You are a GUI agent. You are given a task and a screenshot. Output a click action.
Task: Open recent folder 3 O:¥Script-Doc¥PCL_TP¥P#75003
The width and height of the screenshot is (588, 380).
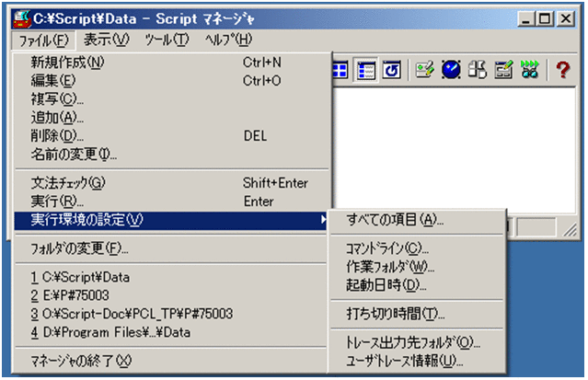click(172, 314)
